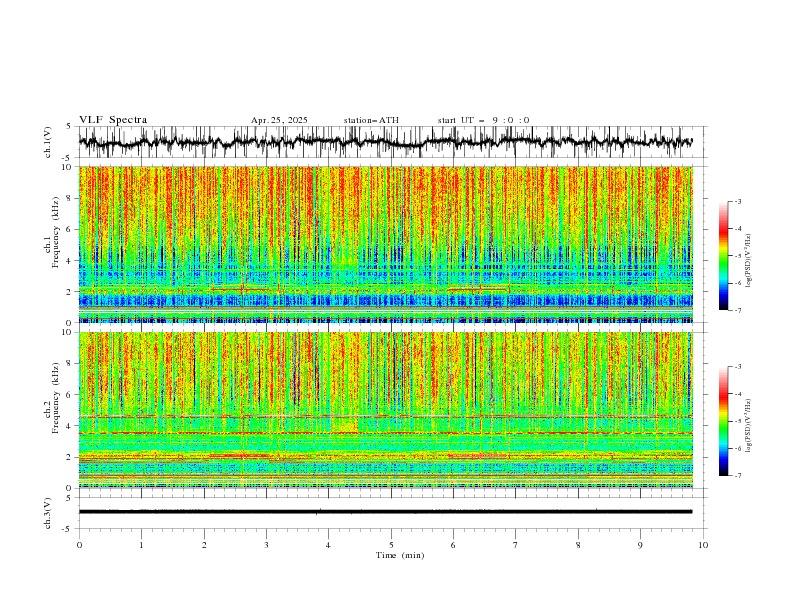Click the "ch.1(V)" waveform axis label
Screen dimensions: 792x612
tap(48, 141)
